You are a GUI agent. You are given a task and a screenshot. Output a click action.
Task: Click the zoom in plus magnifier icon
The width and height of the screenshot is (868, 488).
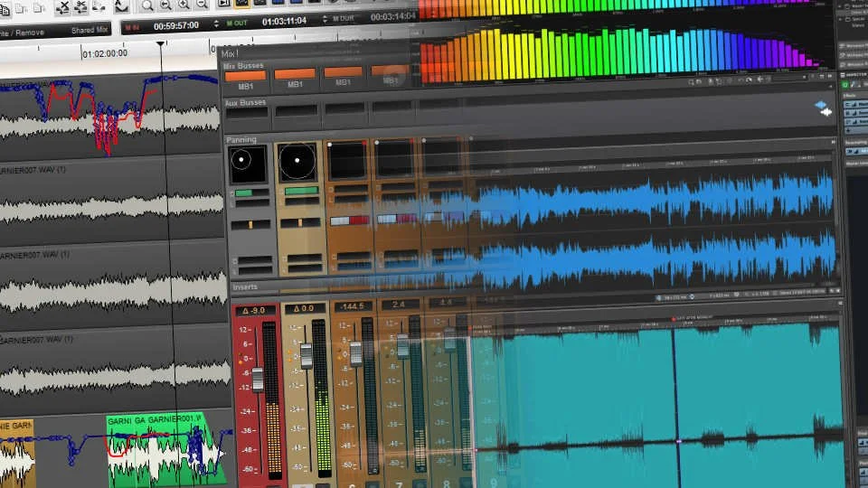[184, 5]
